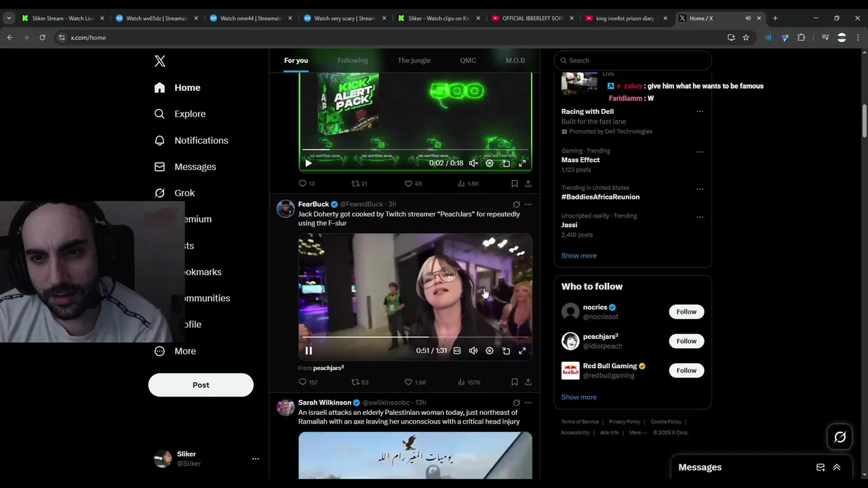This screenshot has height=488, width=868.
Task: Enter fullscreen on FearBuck video
Action: pos(522,350)
